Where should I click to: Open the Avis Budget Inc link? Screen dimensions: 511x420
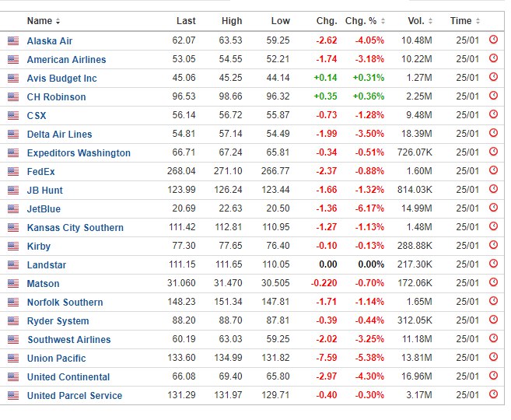(62, 79)
